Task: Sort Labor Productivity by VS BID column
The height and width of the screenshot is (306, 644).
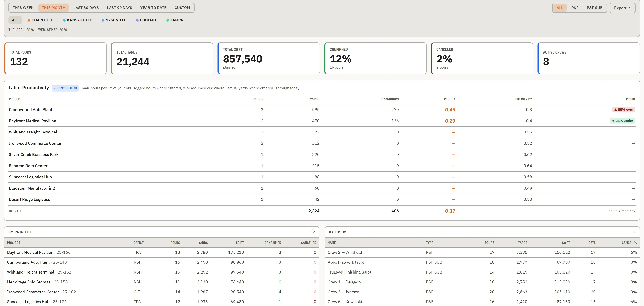Action: [630, 99]
